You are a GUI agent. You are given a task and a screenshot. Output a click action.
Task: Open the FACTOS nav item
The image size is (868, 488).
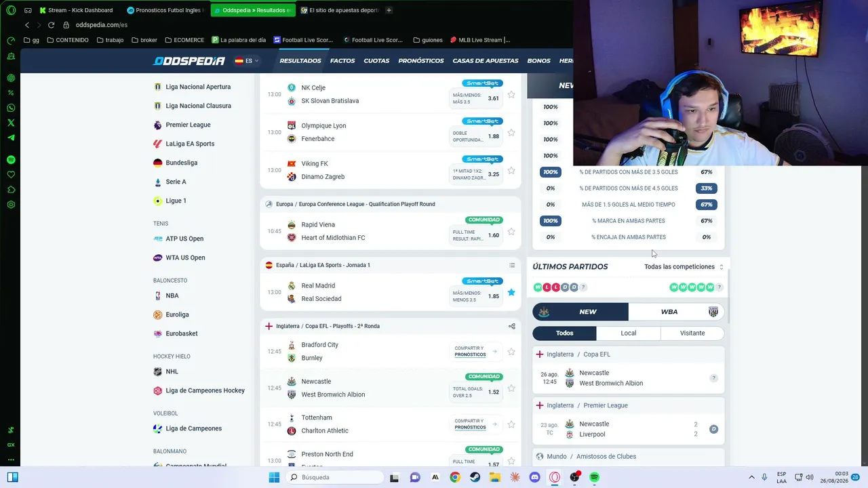[x=342, y=61]
